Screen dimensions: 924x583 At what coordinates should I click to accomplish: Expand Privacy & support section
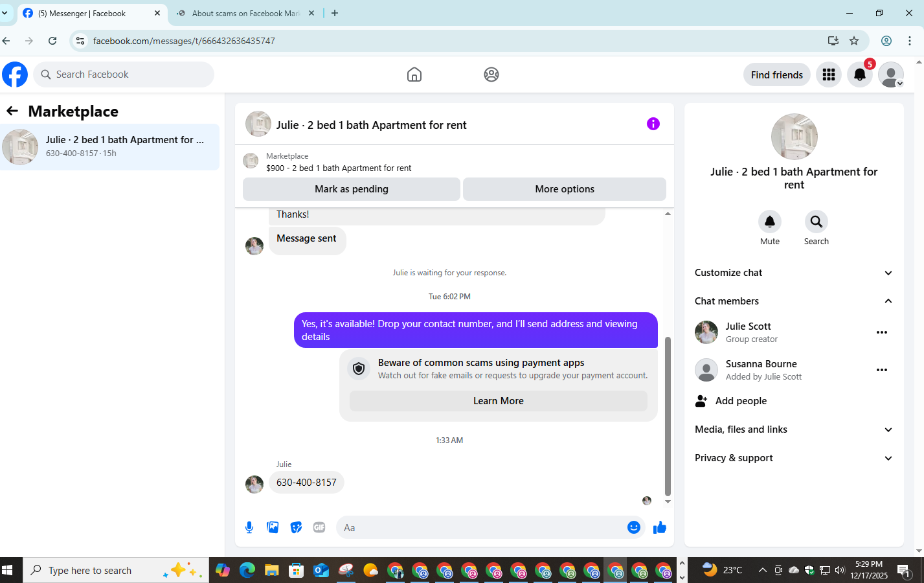tap(794, 458)
